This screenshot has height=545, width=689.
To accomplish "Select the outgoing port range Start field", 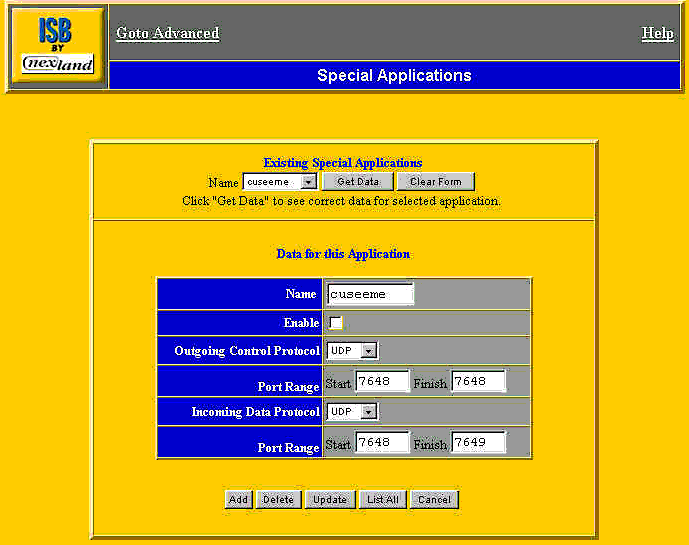I will [x=382, y=381].
